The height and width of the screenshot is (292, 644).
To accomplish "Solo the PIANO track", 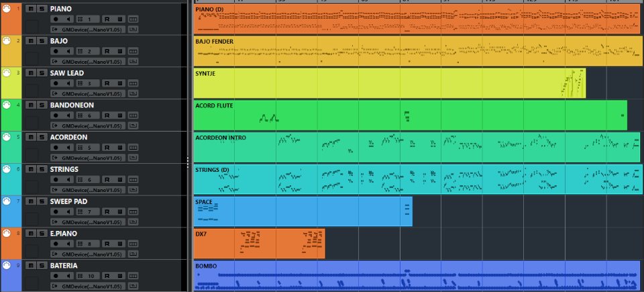I will (x=42, y=9).
